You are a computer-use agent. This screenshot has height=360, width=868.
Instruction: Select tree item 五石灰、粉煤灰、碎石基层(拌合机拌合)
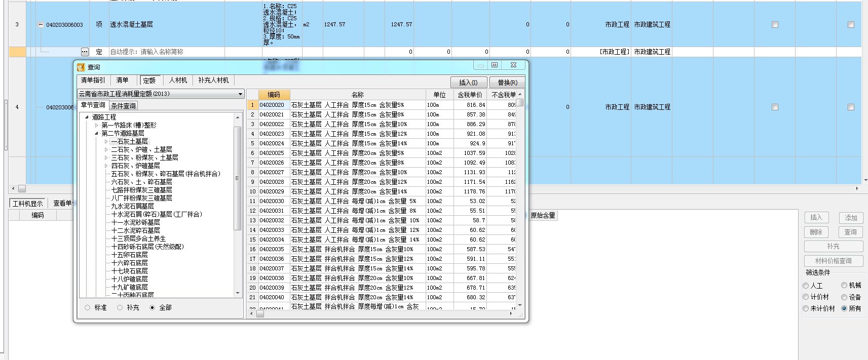[x=166, y=174]
